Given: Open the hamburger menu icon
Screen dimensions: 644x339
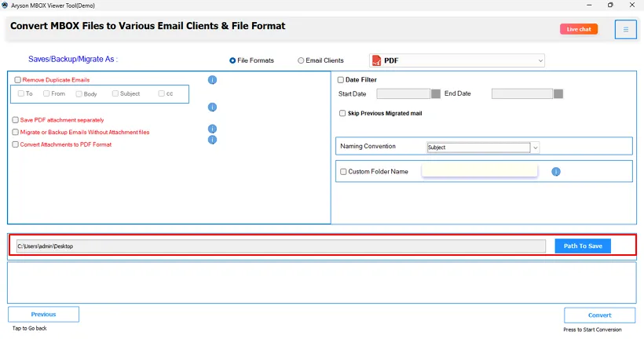Looking at the screenshot, I should coord(625,30).
